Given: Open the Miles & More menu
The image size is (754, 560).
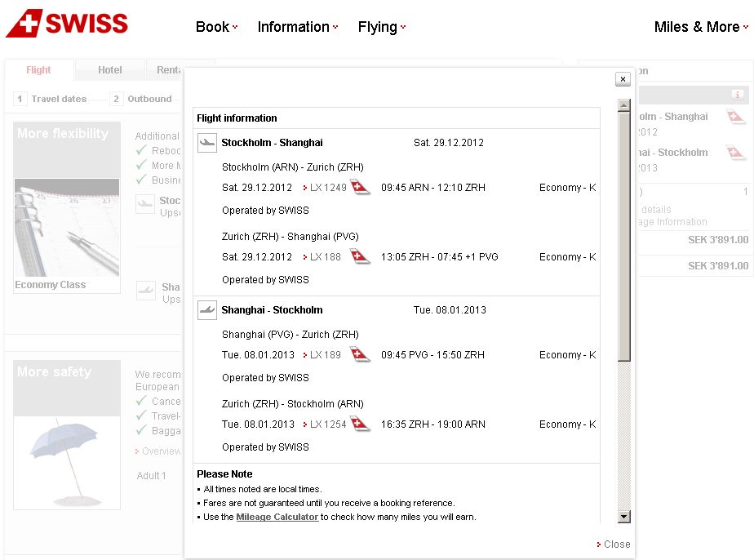Looking at the screenshot, I should [701, 27].
